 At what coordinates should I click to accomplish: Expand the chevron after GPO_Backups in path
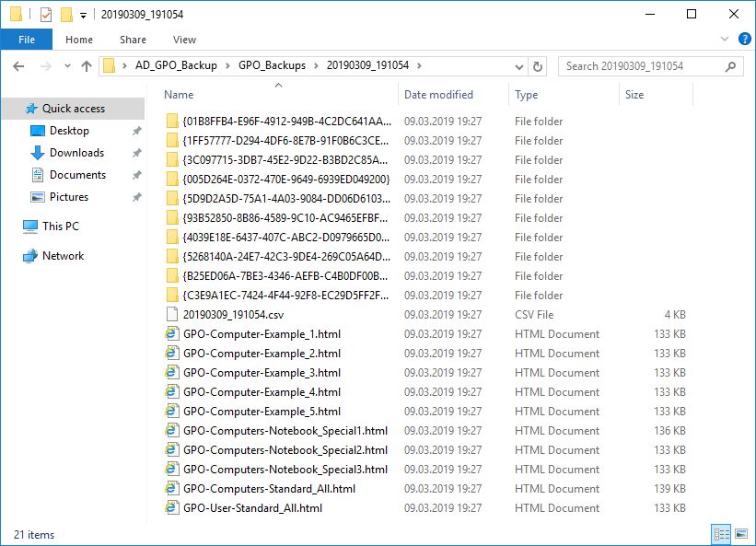pos(316,65)
